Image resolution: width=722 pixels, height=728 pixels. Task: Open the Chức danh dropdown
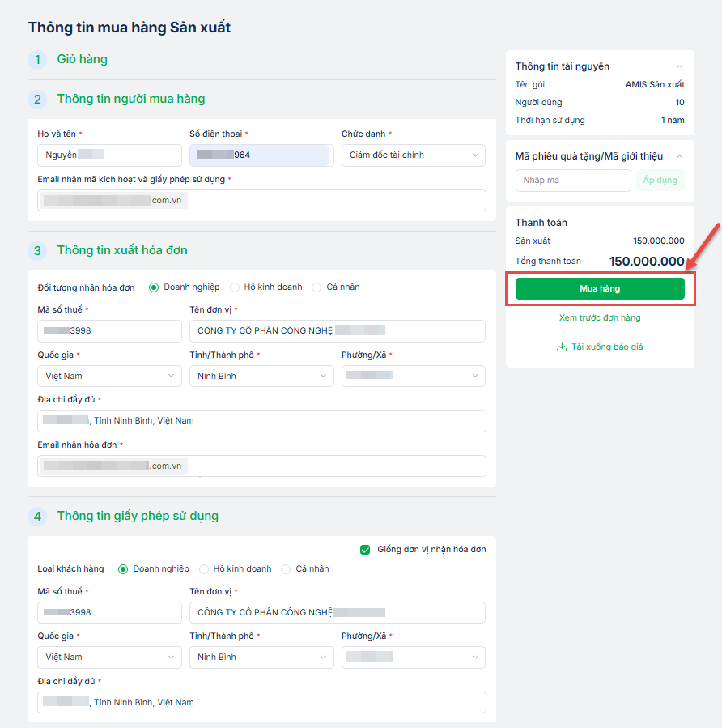coord(413,155)
